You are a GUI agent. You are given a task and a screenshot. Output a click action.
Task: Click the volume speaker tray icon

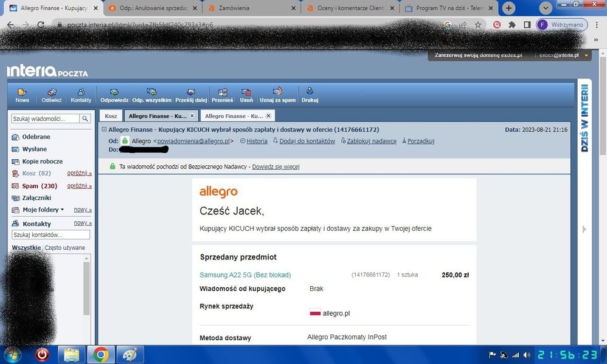(527, 354)
